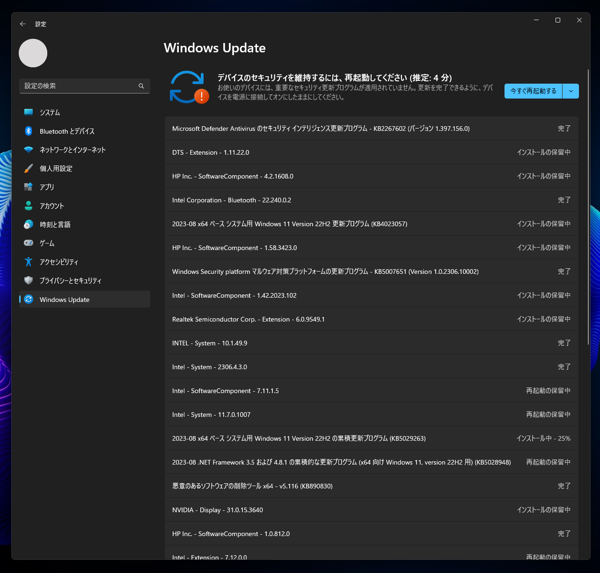This screenshot has height=573, width=600.
Task: Click the 時刻と言語 globe icon
Action: pyautogui.click(x=28, y=224)
